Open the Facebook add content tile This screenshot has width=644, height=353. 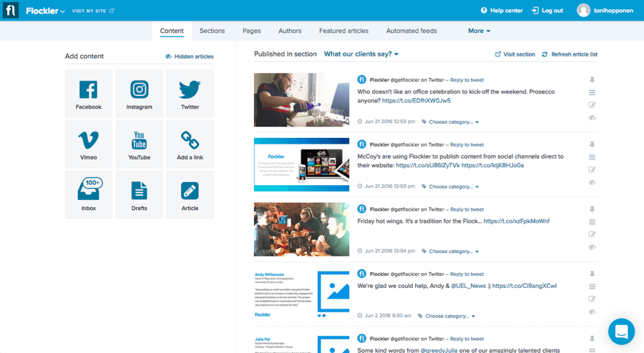click(x=88, y=94)
